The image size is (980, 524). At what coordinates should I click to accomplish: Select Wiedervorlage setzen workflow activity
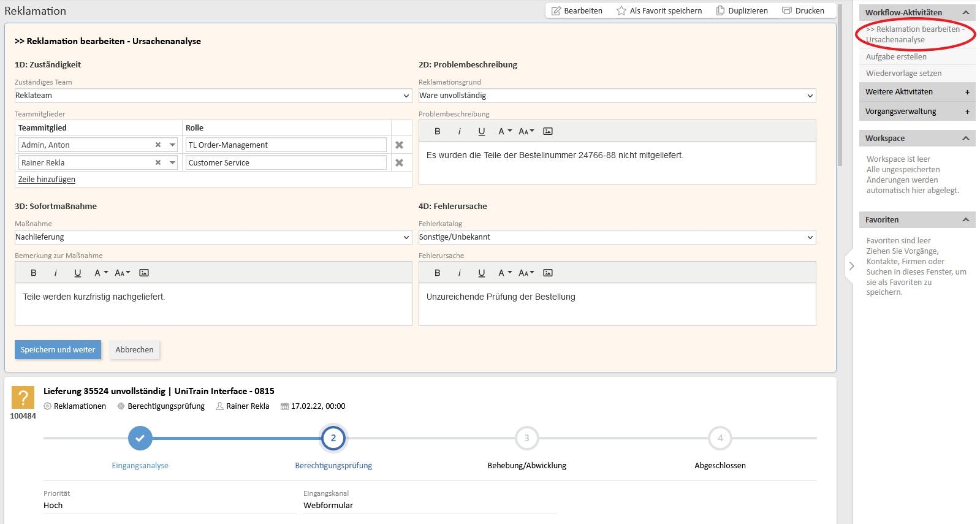(903, 74)
